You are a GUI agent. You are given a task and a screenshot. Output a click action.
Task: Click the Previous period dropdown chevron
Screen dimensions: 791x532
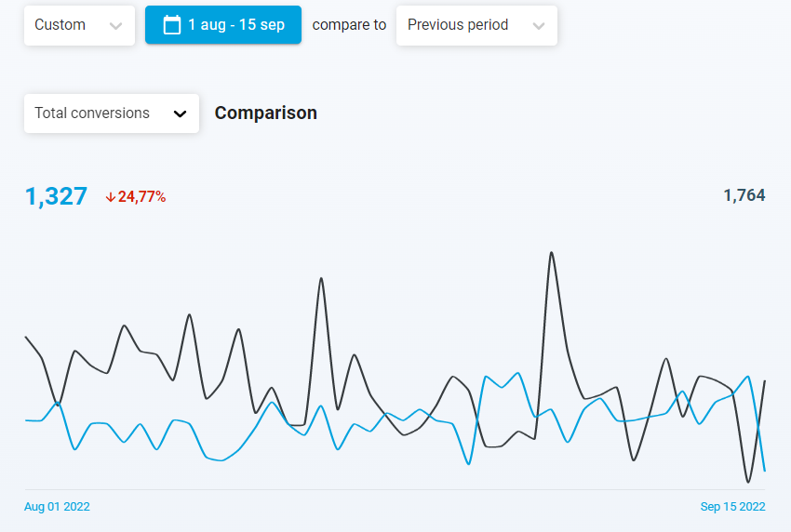538,26
